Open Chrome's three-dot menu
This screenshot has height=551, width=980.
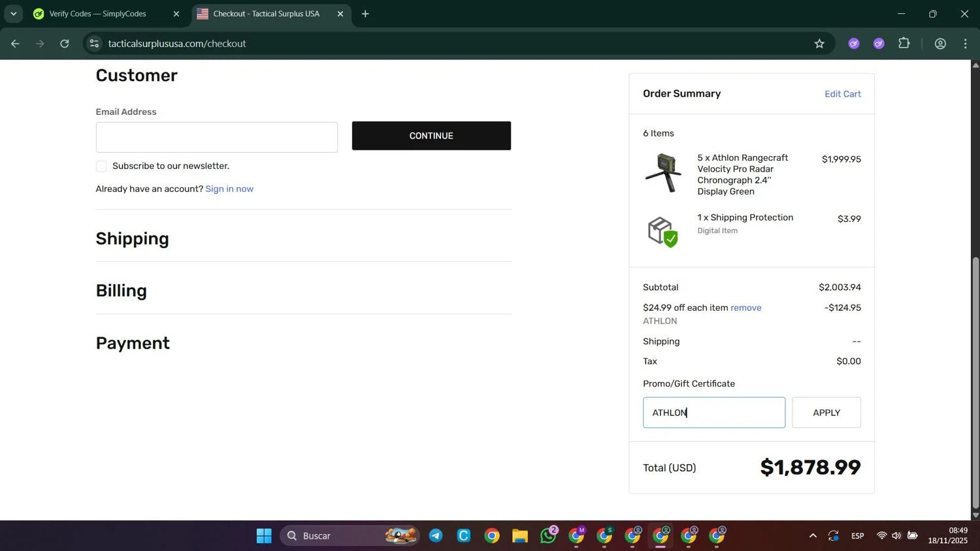point(965,44)
